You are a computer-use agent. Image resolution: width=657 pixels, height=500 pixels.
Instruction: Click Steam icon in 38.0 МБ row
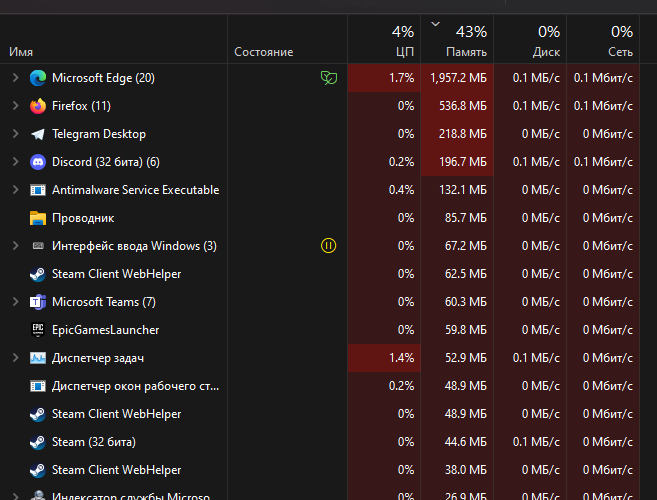coord(38,470)
